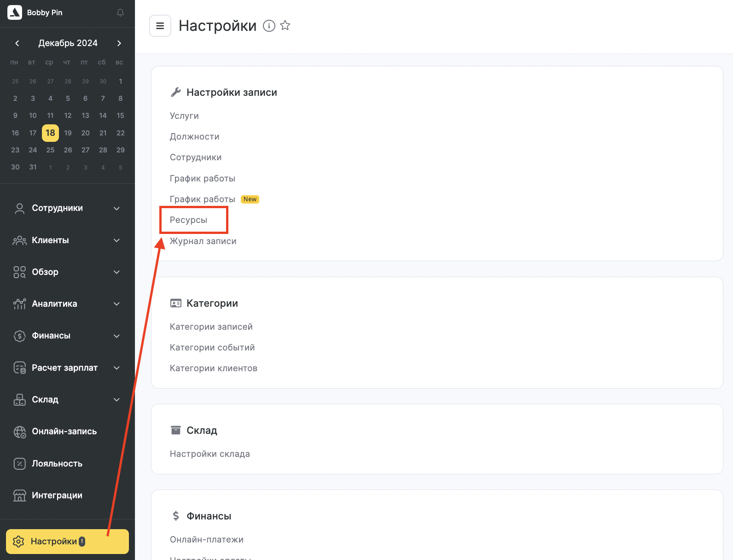Open the Должности settings link
The height and width of the screenshot is (560, 733).
click(194, 136)
